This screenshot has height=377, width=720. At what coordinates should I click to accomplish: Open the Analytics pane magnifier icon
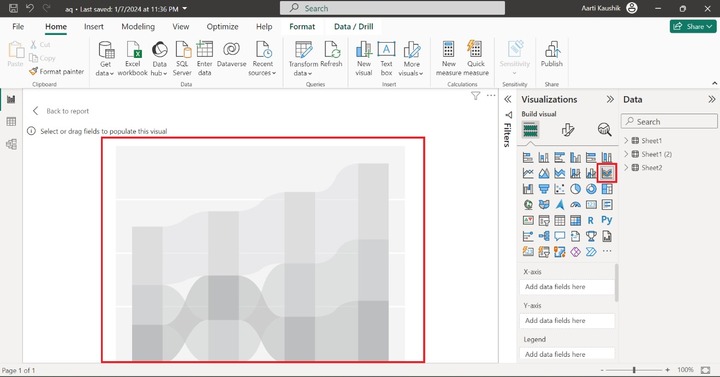[604, 130]
